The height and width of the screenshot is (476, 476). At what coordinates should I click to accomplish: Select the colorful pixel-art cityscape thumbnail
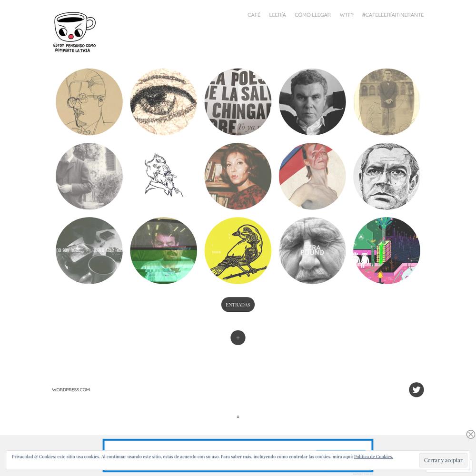[387, 250]
